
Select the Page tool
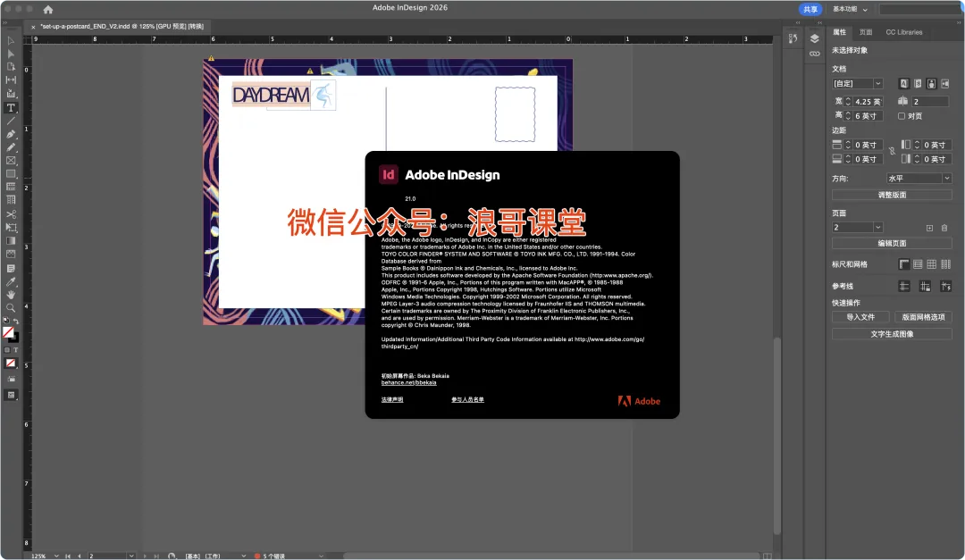click(11, 66)
